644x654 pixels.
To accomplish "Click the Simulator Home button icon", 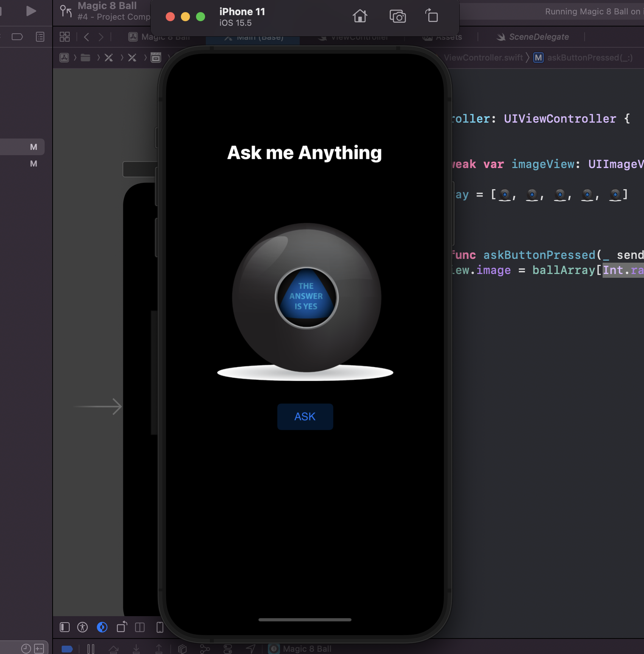I will (360, 16).
